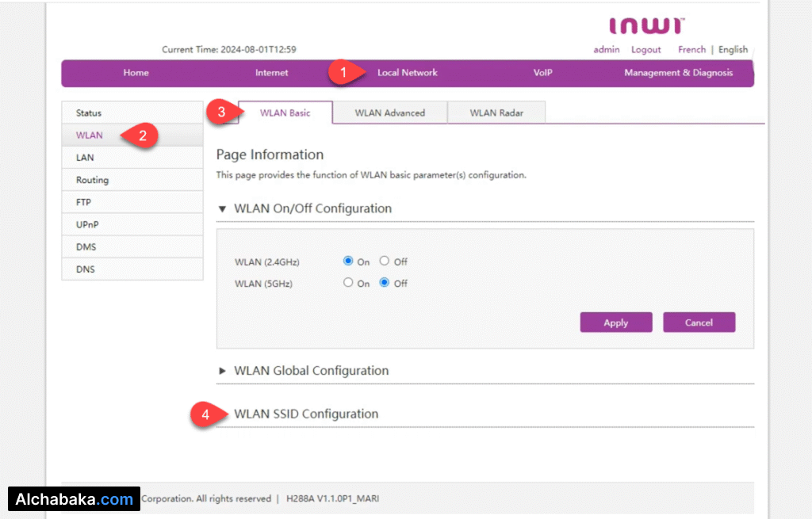The height and width of the screenshot is (519, 812).
Task: Click the inwi logo
Action: (x=645, y=25)
